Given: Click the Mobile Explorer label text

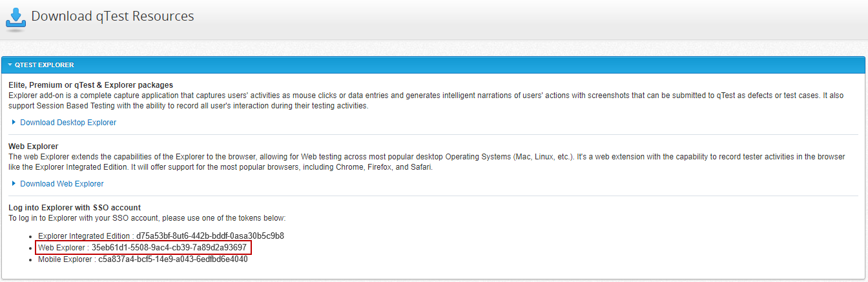Looking at the screenshot, I should [x=65, y=259].
